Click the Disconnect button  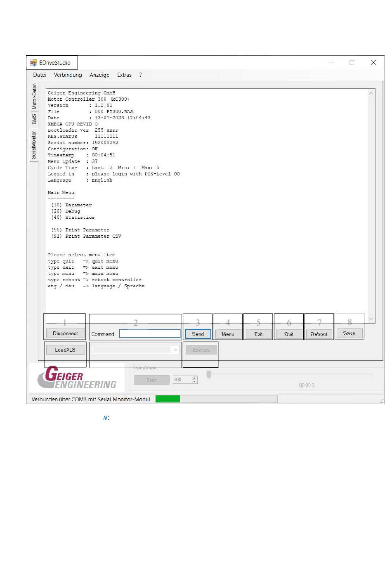[65, 333]
